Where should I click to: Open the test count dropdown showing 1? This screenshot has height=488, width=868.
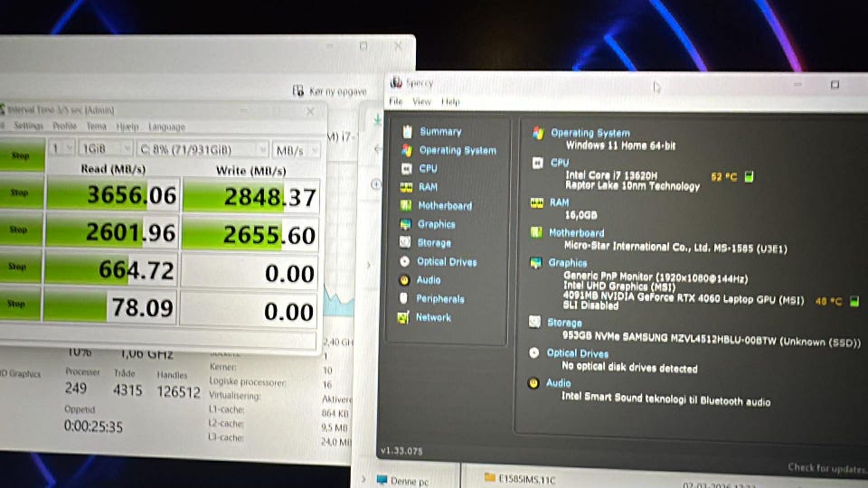click(61, 148)
